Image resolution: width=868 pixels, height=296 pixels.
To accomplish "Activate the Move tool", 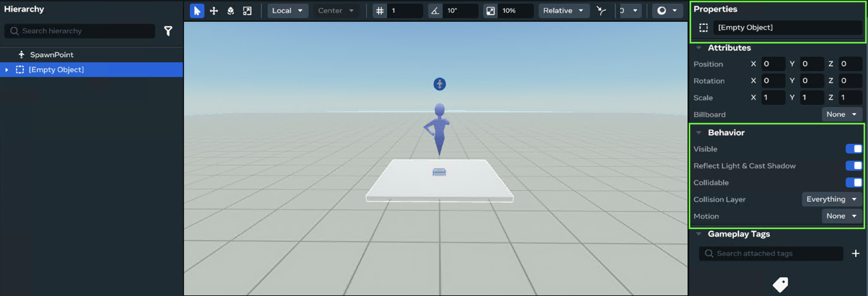I will 214,11.
